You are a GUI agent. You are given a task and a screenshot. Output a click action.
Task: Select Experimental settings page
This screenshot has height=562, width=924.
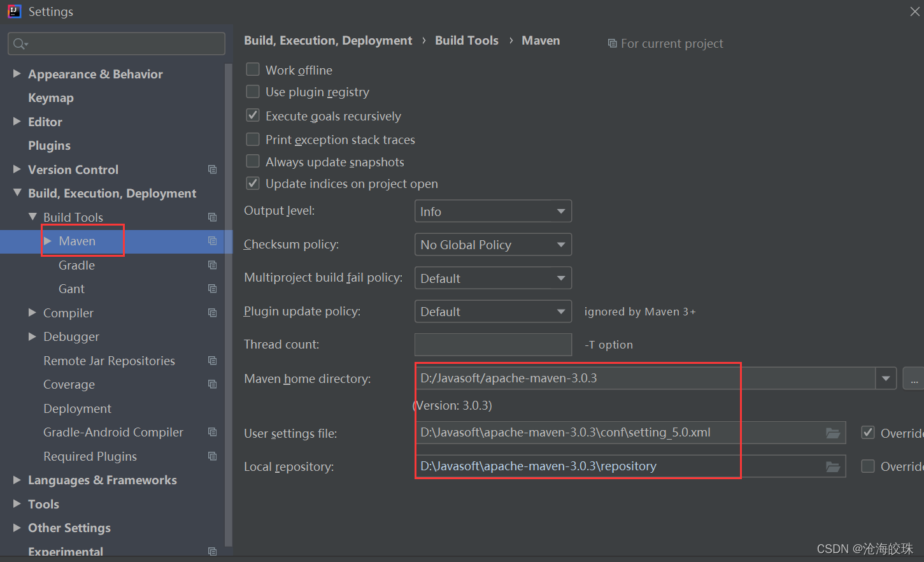(66, 552)
